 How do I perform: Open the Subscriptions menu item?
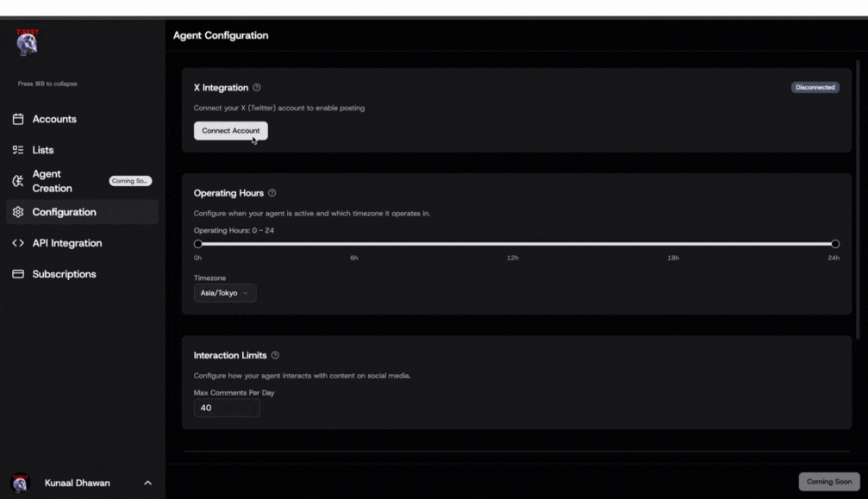point(64,274)
